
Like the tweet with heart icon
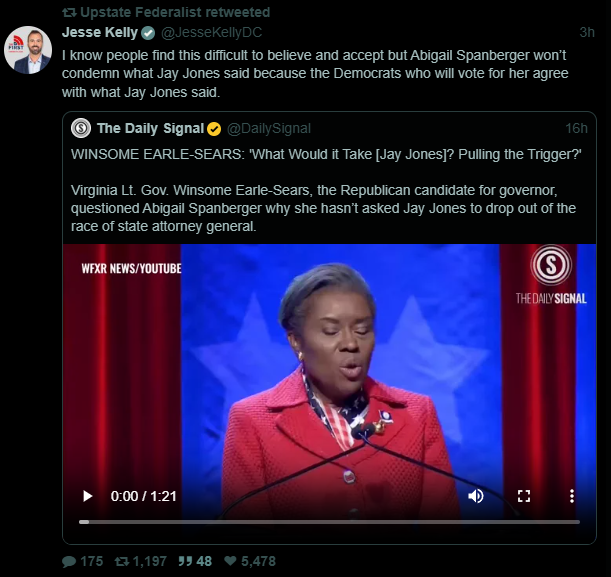pyautogui.click(x=231, y=561)
